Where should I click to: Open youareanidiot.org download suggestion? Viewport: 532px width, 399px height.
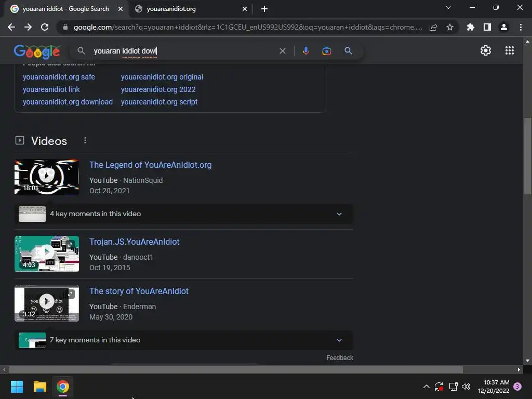[68, 102]
